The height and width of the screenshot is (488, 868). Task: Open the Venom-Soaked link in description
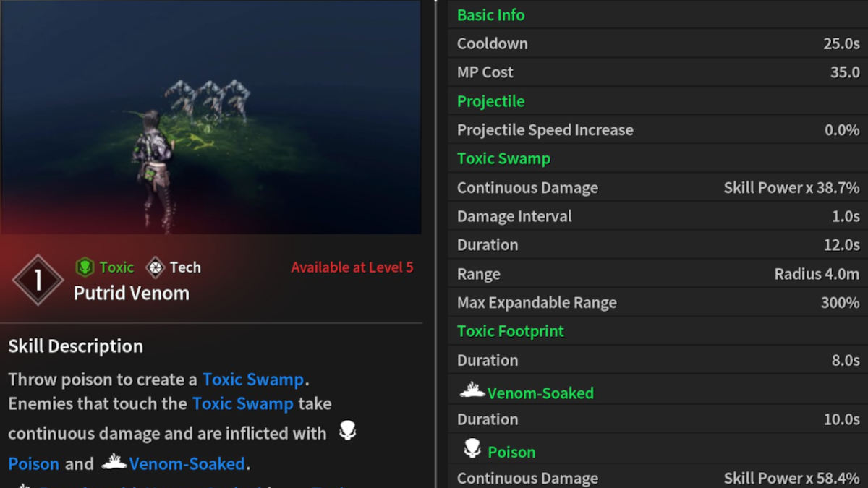click(x=187, y=464)
